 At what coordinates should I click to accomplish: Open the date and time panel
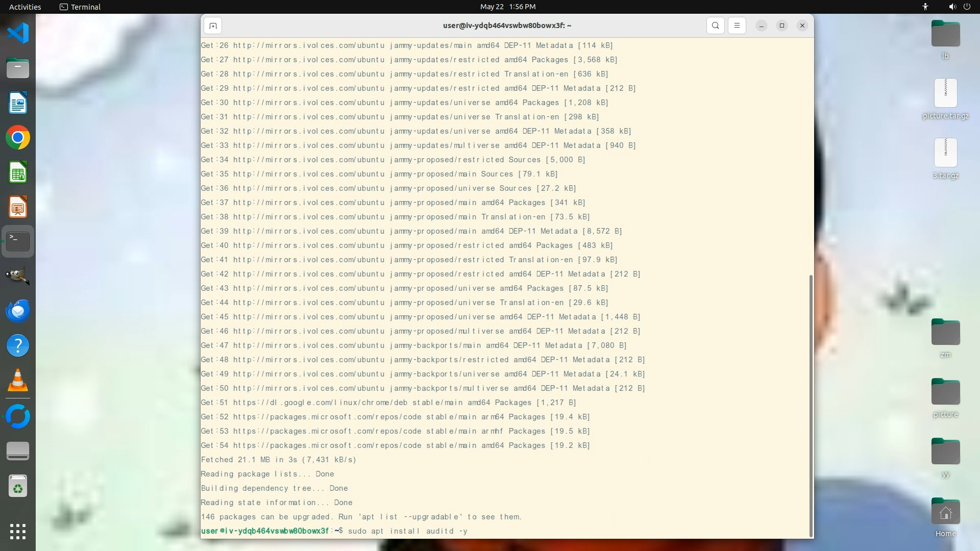click(x=507, y=7)
